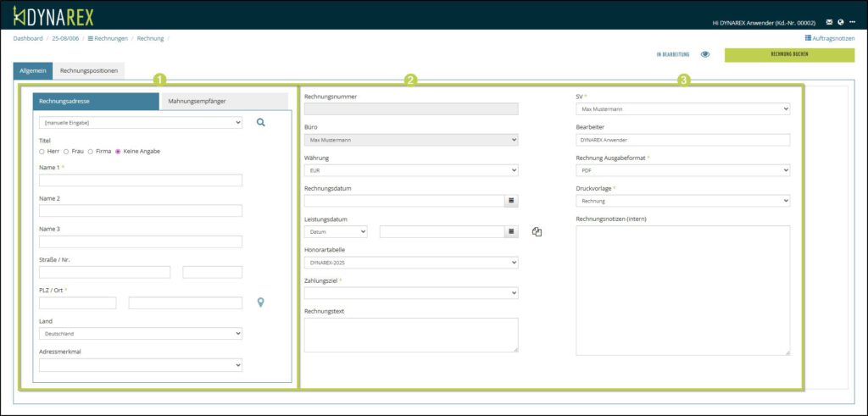Click the Rechnung buchen button
This screenshot has height=416, width=868.
click(789, 54)
